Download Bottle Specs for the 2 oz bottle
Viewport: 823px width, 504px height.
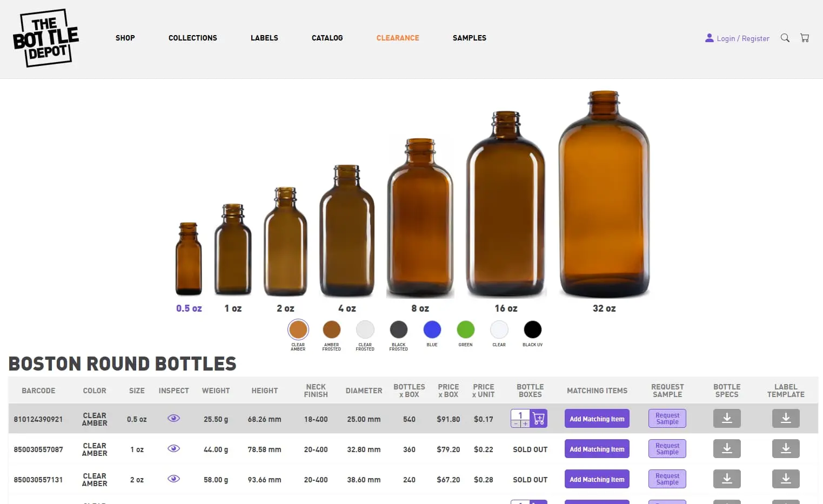point(727,479)
